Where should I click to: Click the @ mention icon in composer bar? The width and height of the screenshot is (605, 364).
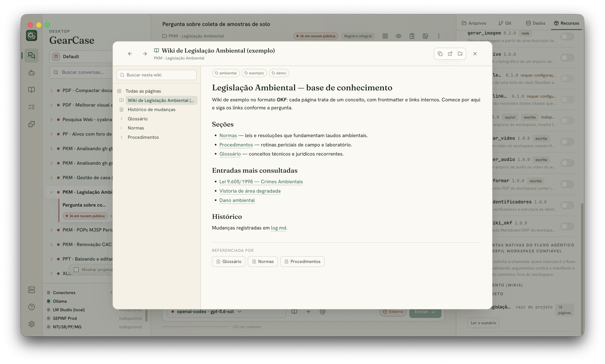(x=323, y=312)
